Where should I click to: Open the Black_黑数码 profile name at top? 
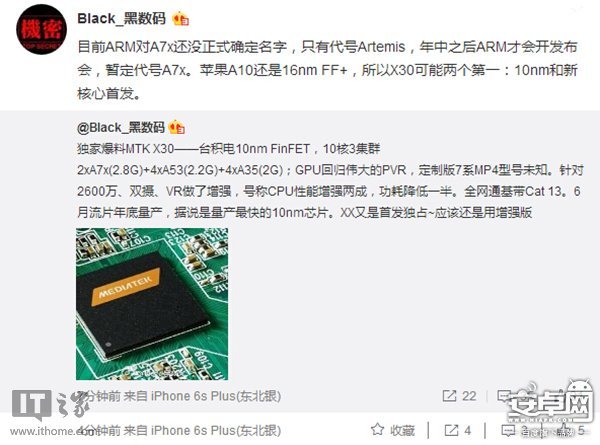click(122, 19)
